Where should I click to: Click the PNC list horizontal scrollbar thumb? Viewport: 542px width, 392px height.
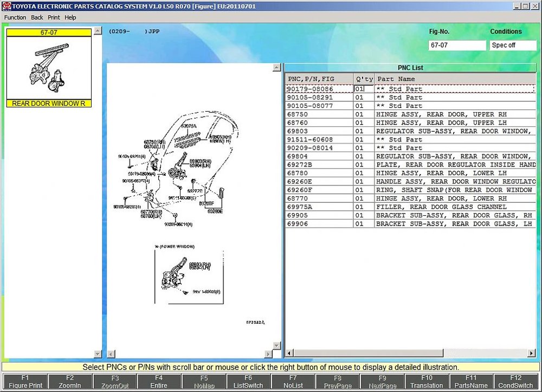pos(368,353)
